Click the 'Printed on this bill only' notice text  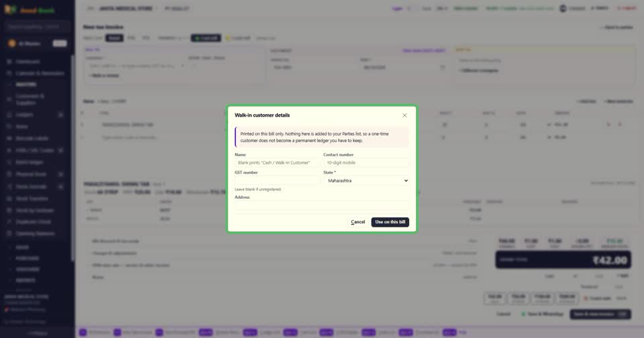(x=315, y=137)
